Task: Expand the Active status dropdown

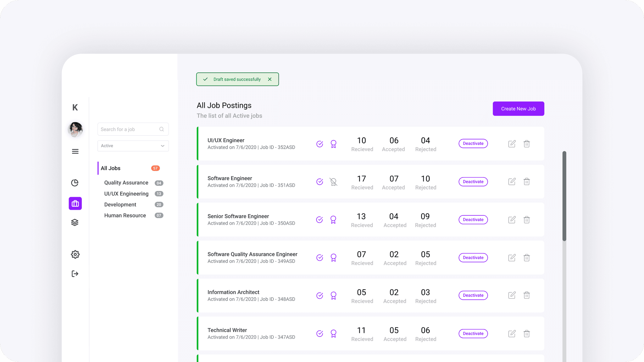Action: [x=133, y=146]
